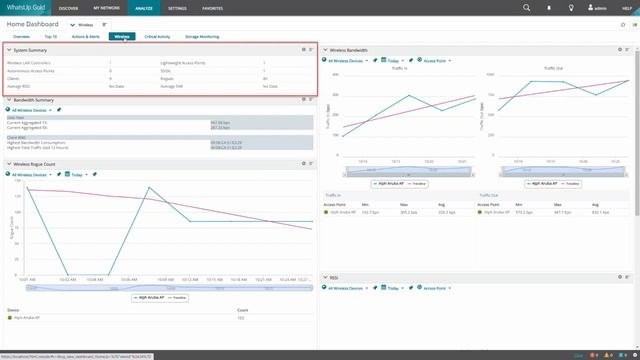Open the DISCOVER menu
Image resolution: width=640 pixels, height=360 pixels.
coord(68,8)
